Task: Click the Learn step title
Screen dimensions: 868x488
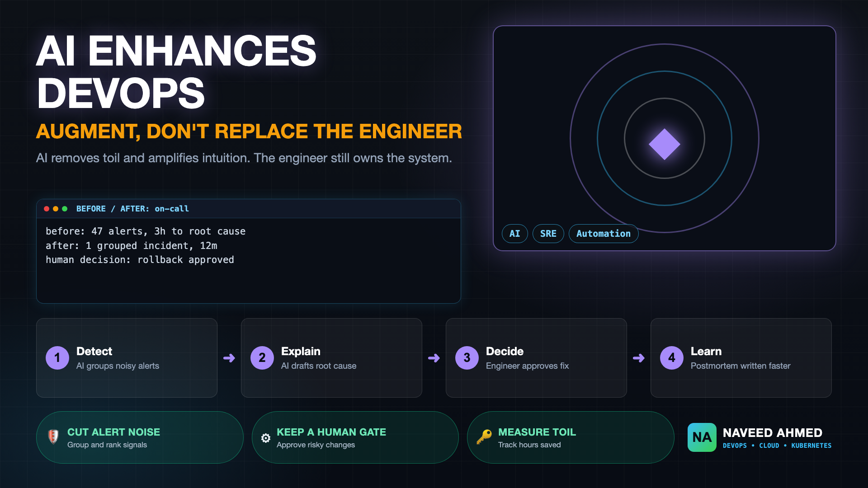Action: pos(706,351)
